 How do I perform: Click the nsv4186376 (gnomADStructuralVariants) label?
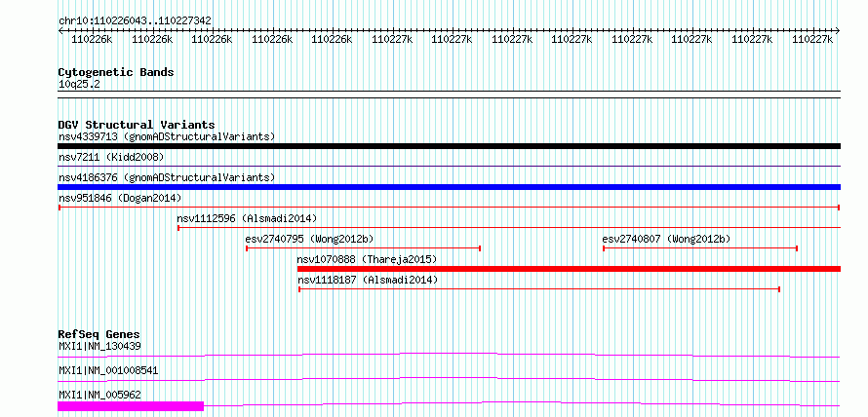167,177
